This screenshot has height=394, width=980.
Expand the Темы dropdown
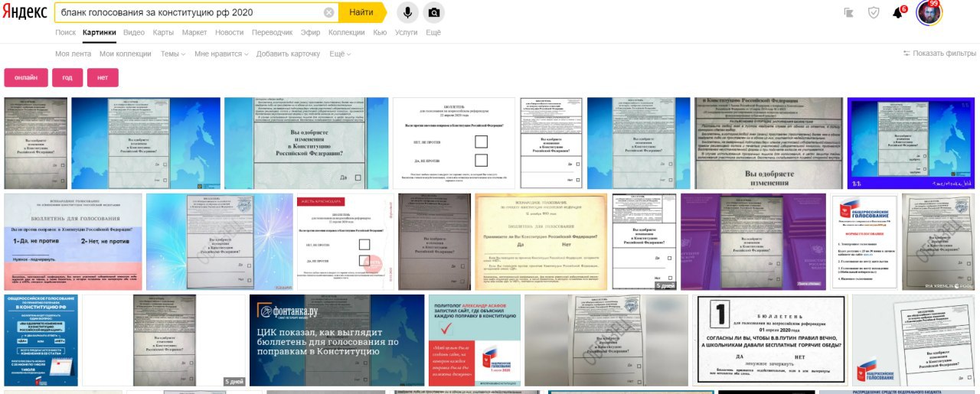coord(172,54)
